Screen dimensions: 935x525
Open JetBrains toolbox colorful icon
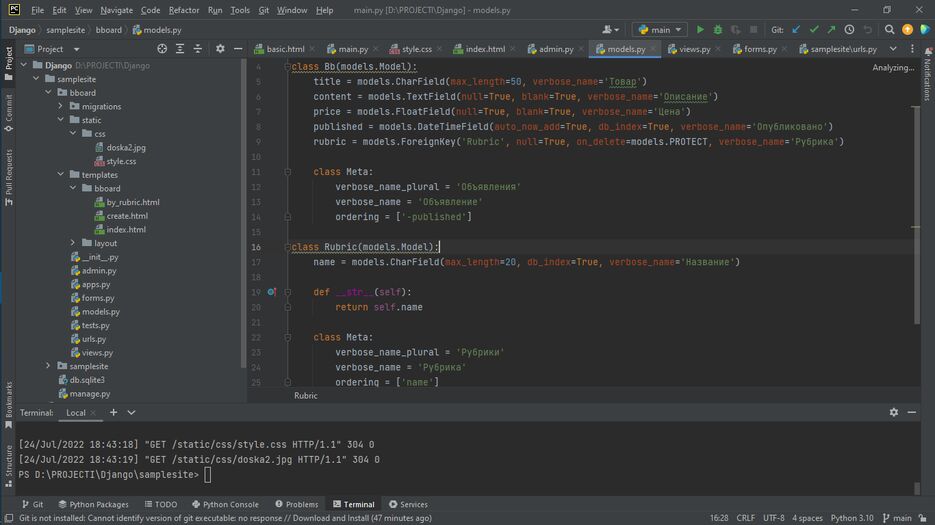[x=925, y=29]
